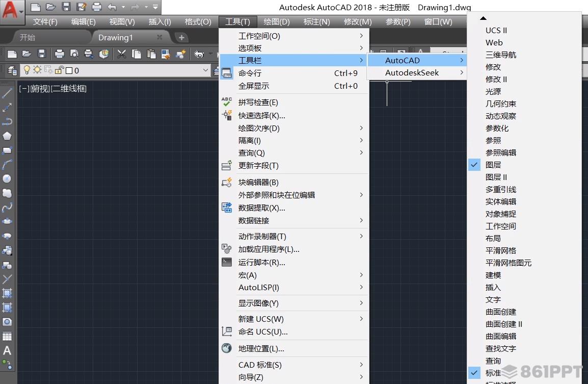This screenshot has height=384, width=588.
Task: Click Save As in the Quick Access toolbar
Action: [82, 7]
